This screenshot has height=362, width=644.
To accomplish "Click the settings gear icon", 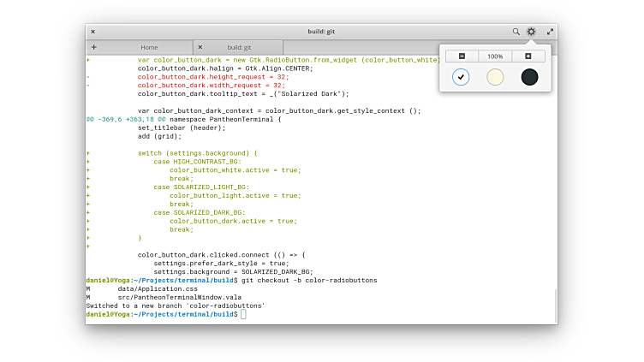I will 531,32.
